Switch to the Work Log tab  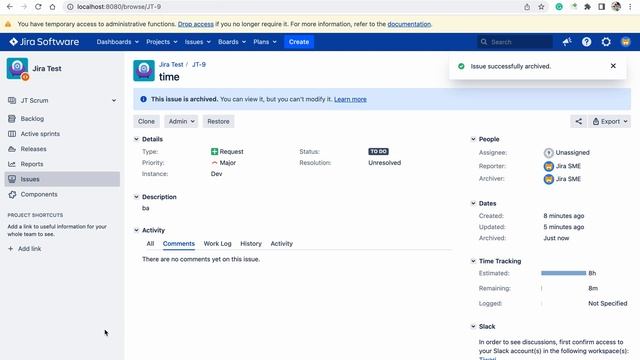pyautogui.click(x=218, y=243)
